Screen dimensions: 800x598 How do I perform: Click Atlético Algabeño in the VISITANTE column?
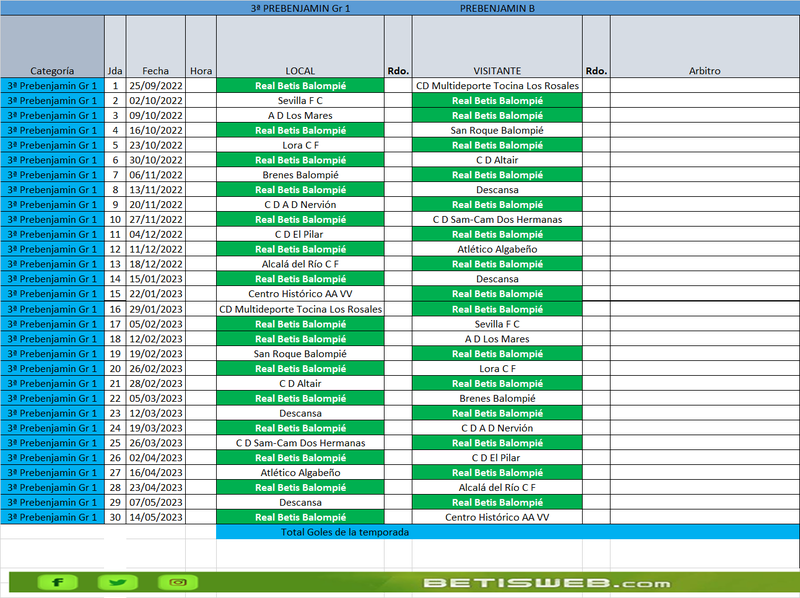coord(497,249)
